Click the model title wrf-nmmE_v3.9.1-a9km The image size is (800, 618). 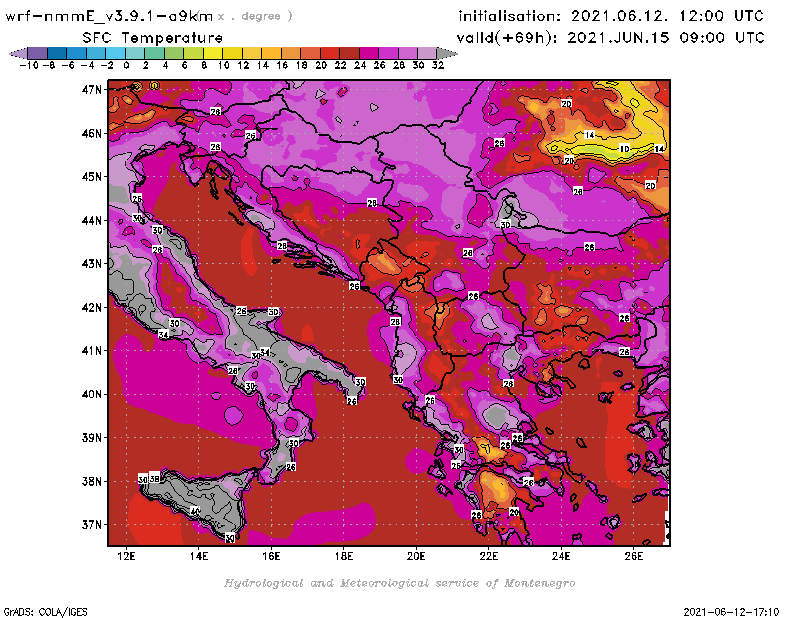coord(109,16)
